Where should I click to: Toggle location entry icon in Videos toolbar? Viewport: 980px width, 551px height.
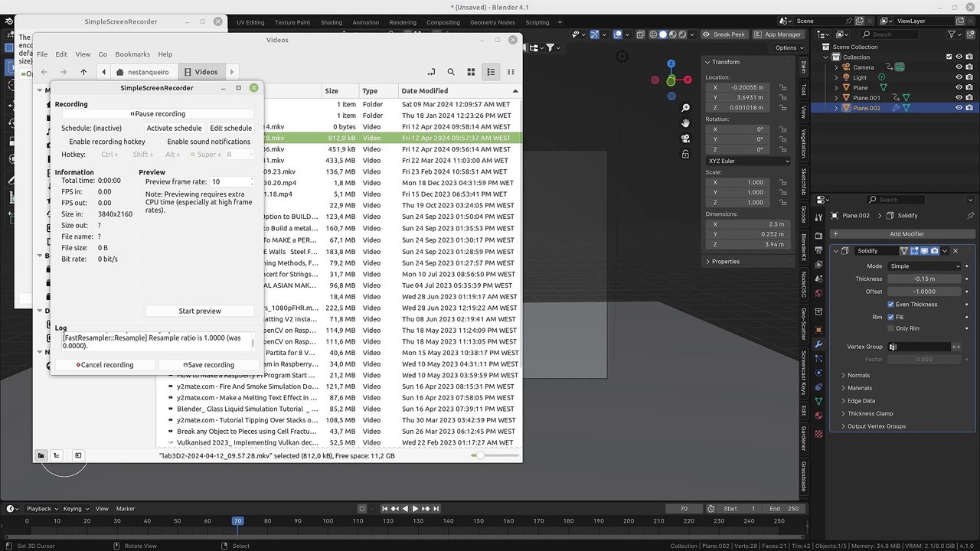click(431, 72)
